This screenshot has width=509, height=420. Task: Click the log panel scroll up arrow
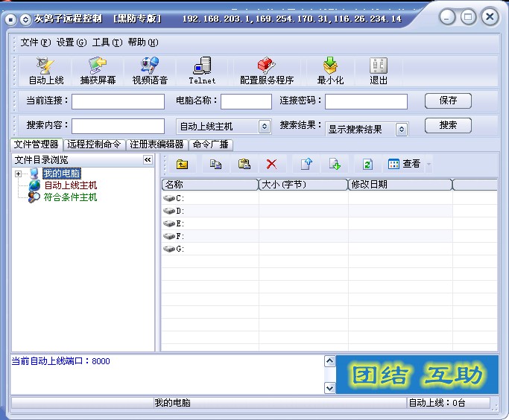pyautogui.click(x=330, y=361)
